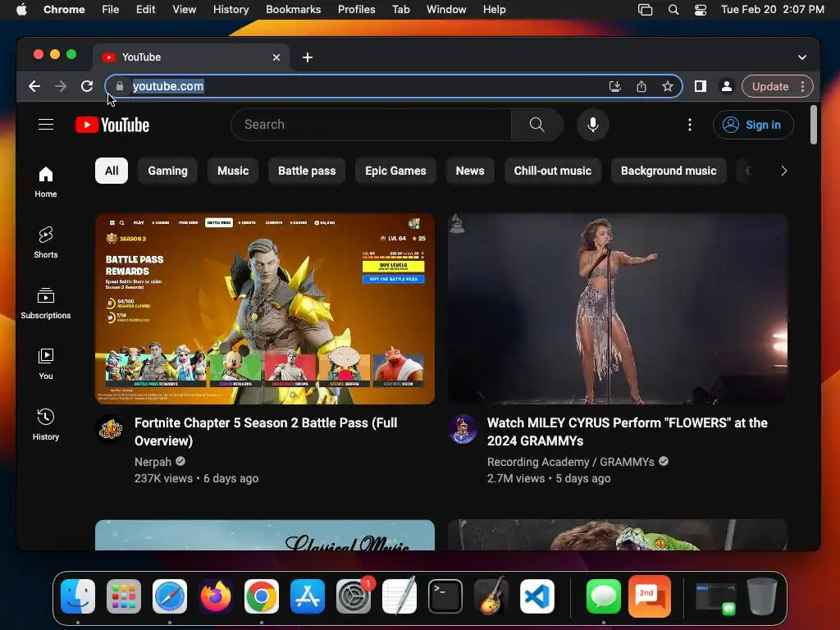Image resolution: width=840 pixels, height=630 pixels.
Task: Open the Miley Cyrus performance thumbnail
Action: tap(618, 308)
